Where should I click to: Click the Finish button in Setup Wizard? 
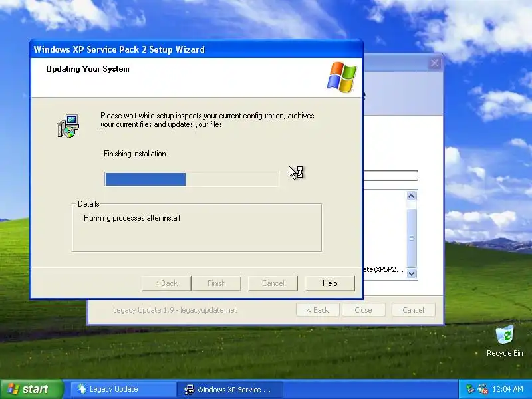tap(217, 283)
